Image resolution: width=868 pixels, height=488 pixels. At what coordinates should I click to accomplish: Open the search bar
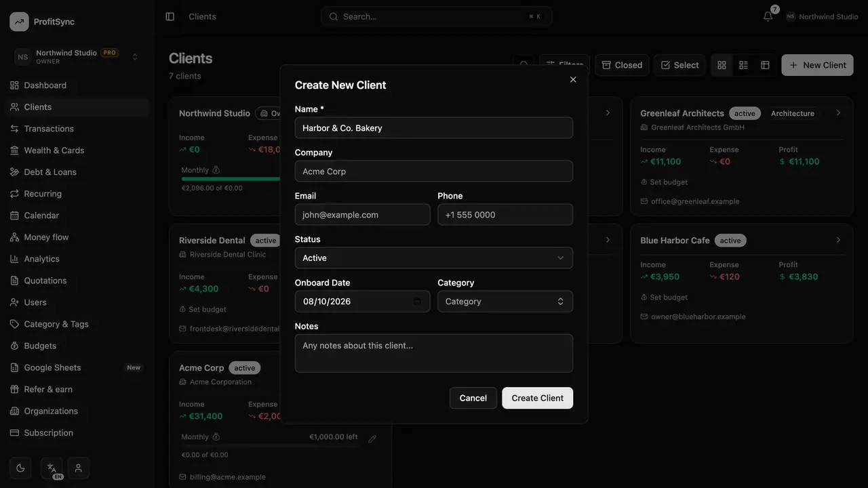(437, 16)
